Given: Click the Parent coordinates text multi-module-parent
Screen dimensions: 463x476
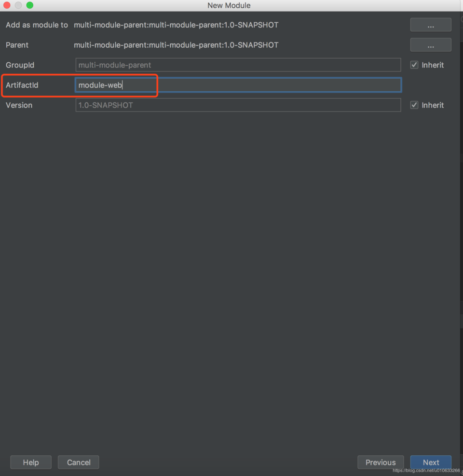Looking at the screenshot, I should [x=176, y=45].
